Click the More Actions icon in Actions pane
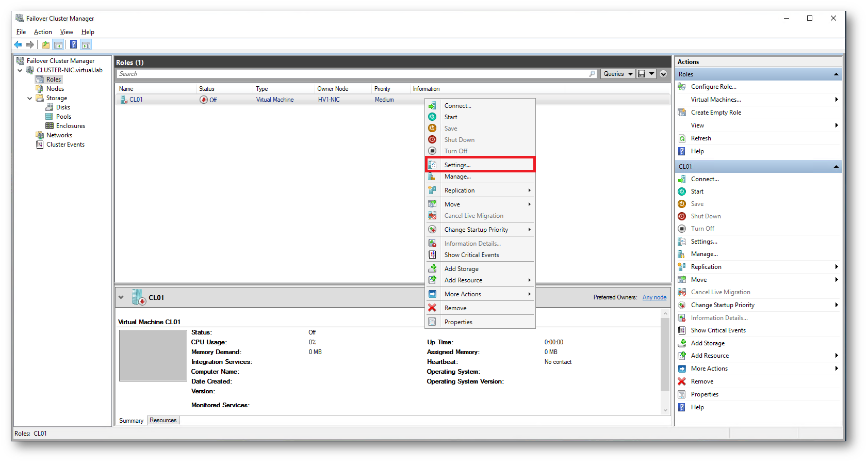The image size is (868, 463). pos(682,369)
